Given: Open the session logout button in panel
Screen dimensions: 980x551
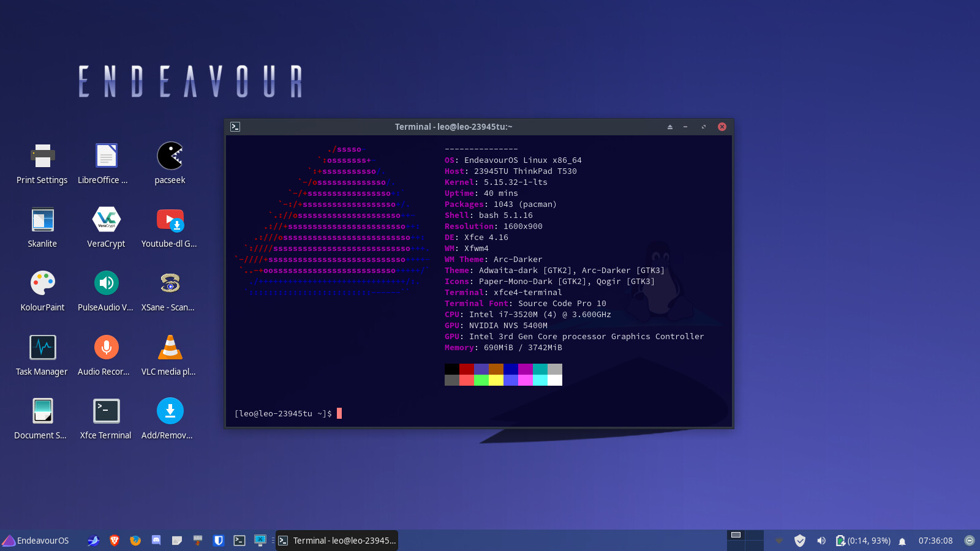Looking at the screenshot, I should (x=970, y=541).
